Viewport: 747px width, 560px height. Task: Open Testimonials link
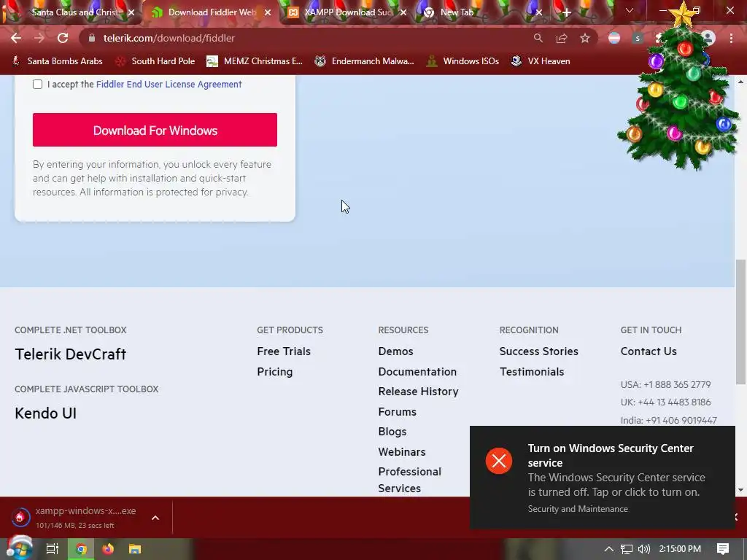point(532,372)
